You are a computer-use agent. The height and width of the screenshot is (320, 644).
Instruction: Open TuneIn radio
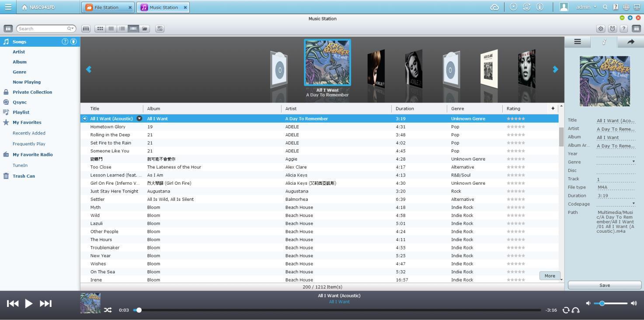(20, 165)
